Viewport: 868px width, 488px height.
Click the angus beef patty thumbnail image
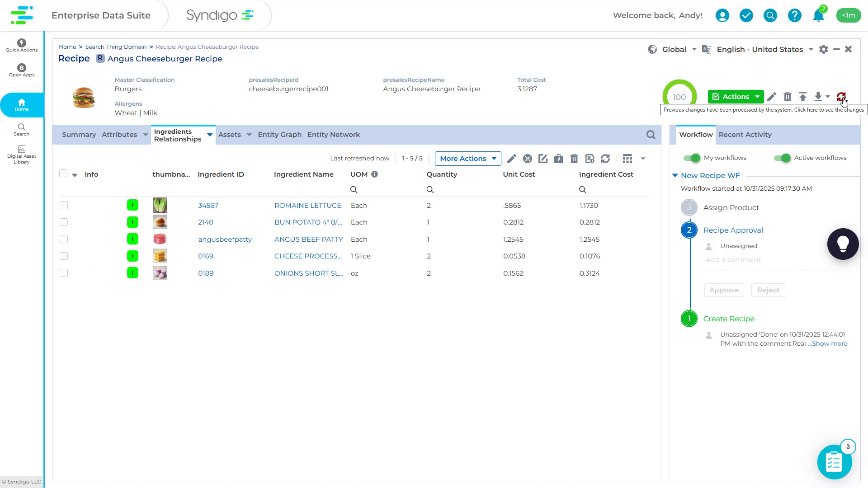coord(160,239)
